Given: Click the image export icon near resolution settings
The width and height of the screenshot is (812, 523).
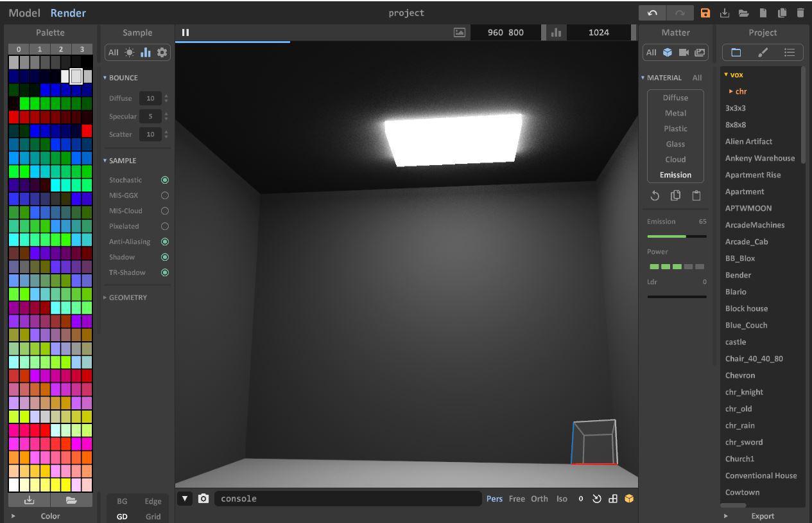Looking at the screenshot, I should [458, 31].
